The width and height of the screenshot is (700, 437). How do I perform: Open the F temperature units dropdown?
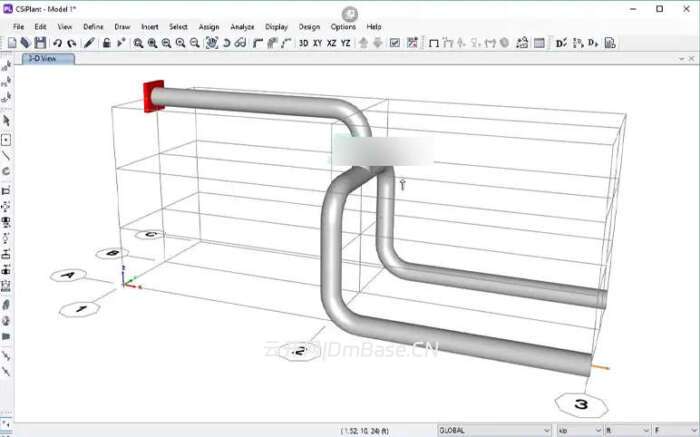click(676, 430)
